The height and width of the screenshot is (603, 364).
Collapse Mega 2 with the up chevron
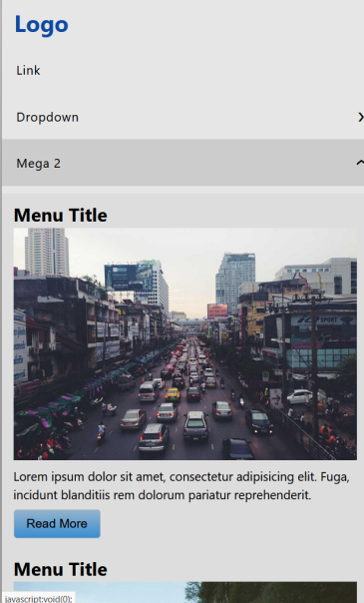pos(360,163)
